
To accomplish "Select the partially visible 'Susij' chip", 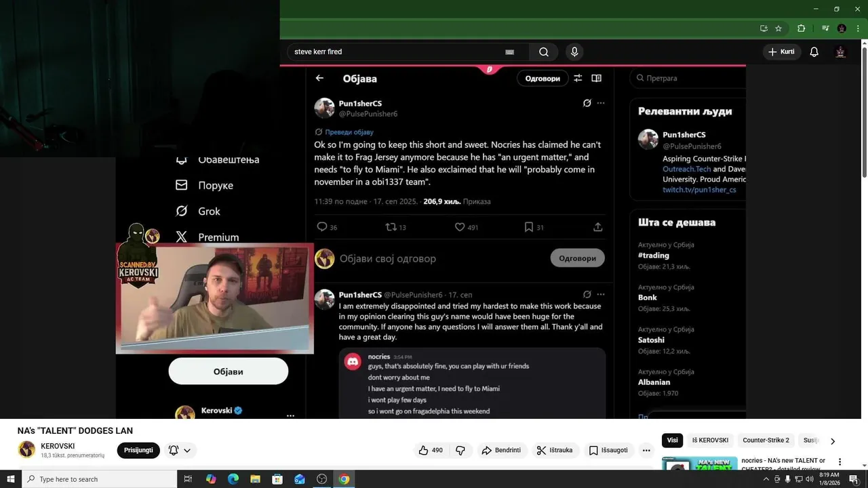I will tap(811, 441).
